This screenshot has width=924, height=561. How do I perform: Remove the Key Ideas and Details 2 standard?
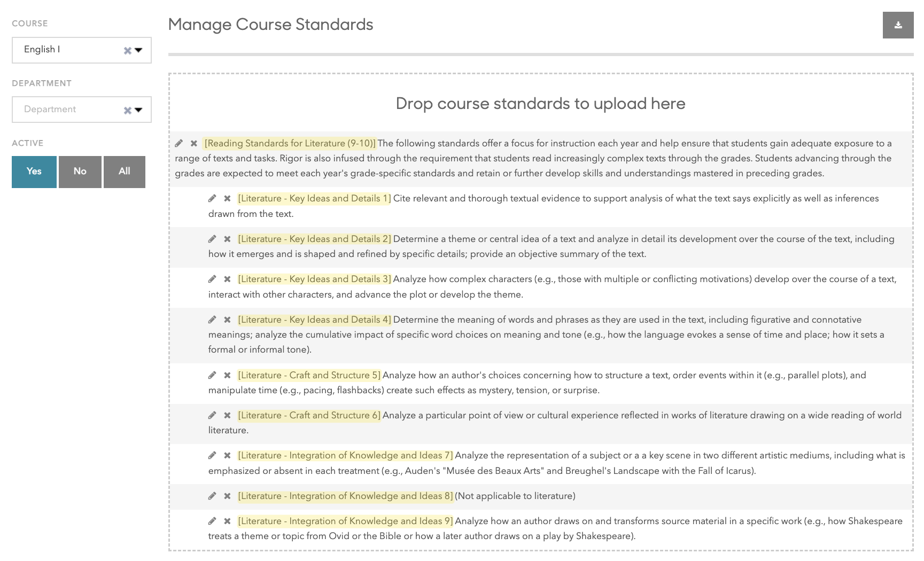[227, 239]
